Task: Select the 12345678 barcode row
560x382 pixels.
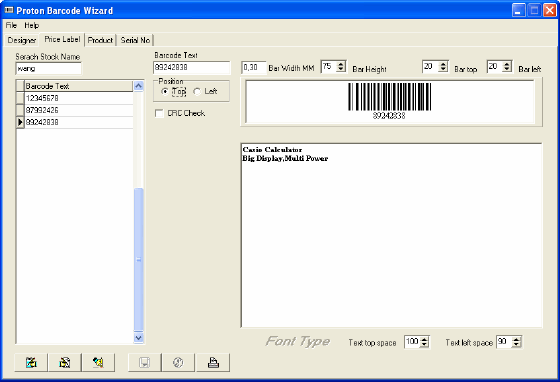Action: 79,98
